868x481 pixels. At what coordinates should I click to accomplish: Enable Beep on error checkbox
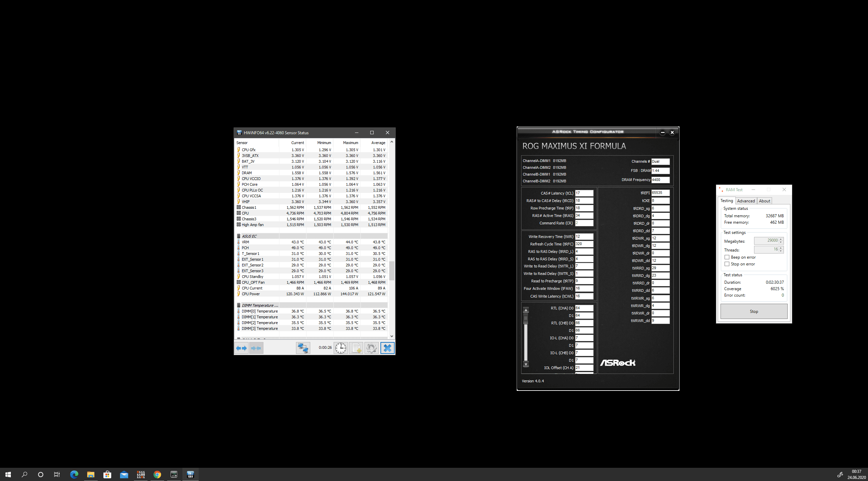point(727,257)
